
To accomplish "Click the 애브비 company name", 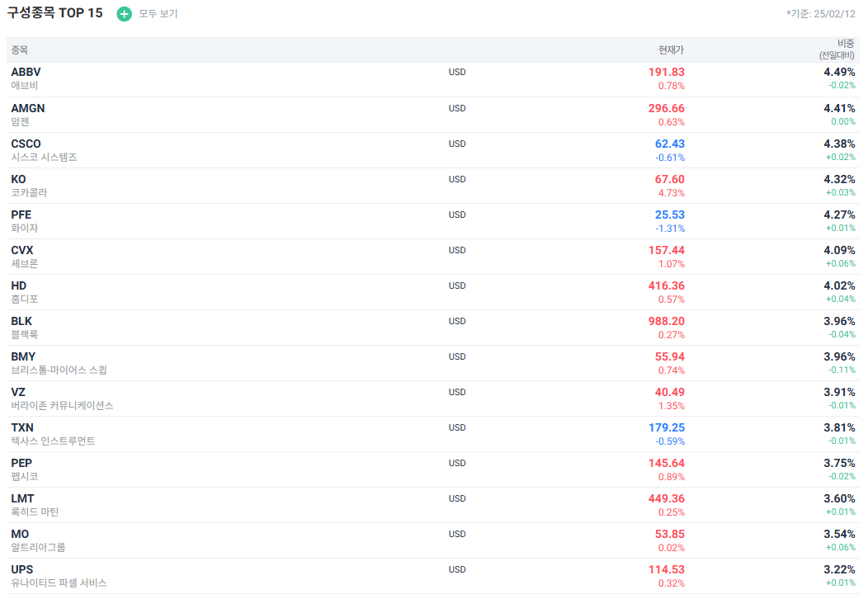I will point(25,85).
